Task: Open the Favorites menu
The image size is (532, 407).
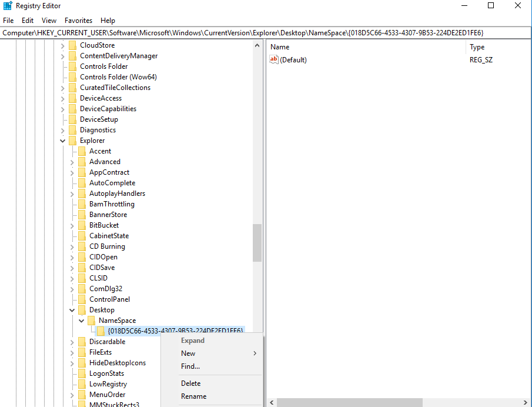Action: coord(78,19)
